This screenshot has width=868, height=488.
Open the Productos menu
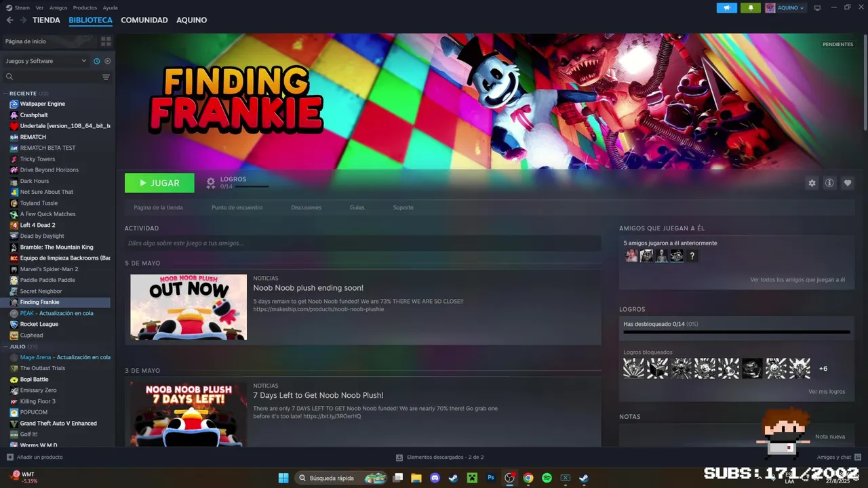[85, 7]
